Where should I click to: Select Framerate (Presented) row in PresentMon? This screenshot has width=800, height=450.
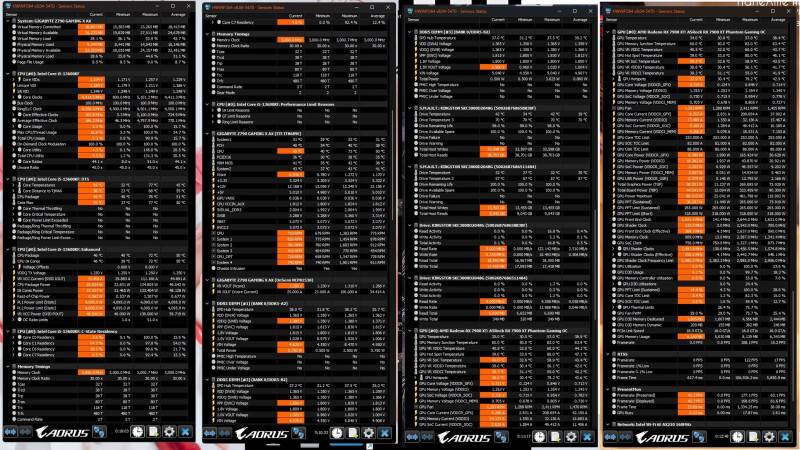tap(700, 395)
